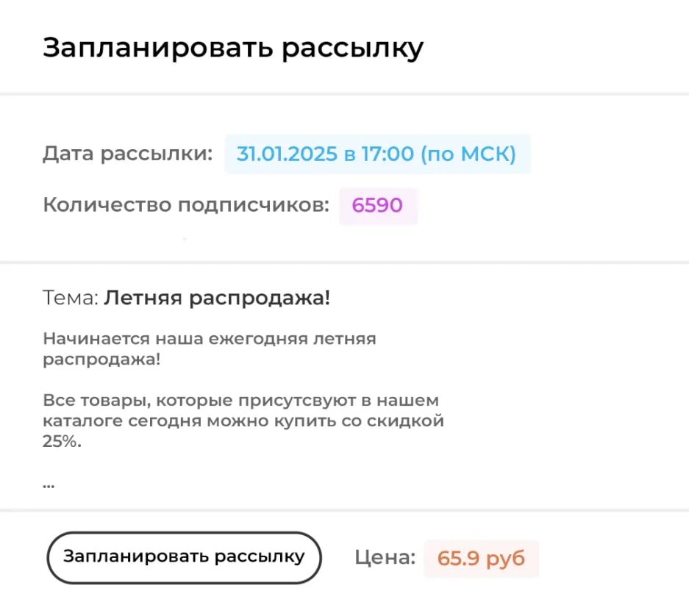The height and width of the screenshot is (616, 689).
Task: Click the Количество подписчиков label
Action: pyautogui.click(x=186, y=205)
